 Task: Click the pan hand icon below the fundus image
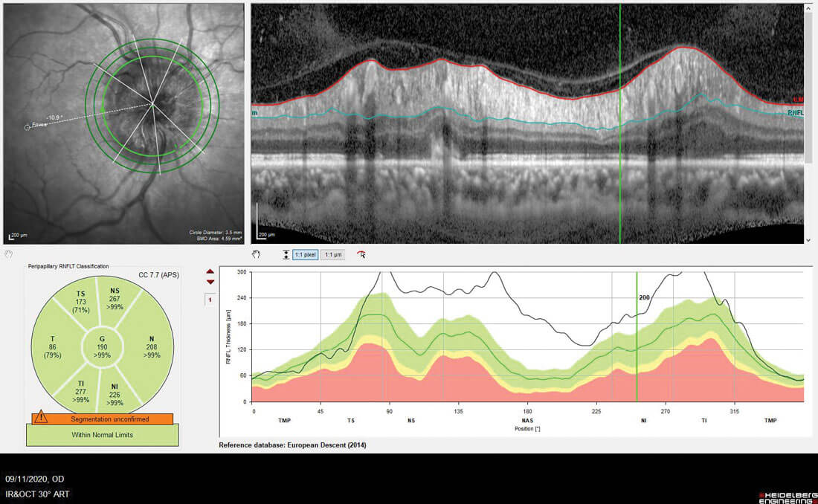[x=9, y=253]
